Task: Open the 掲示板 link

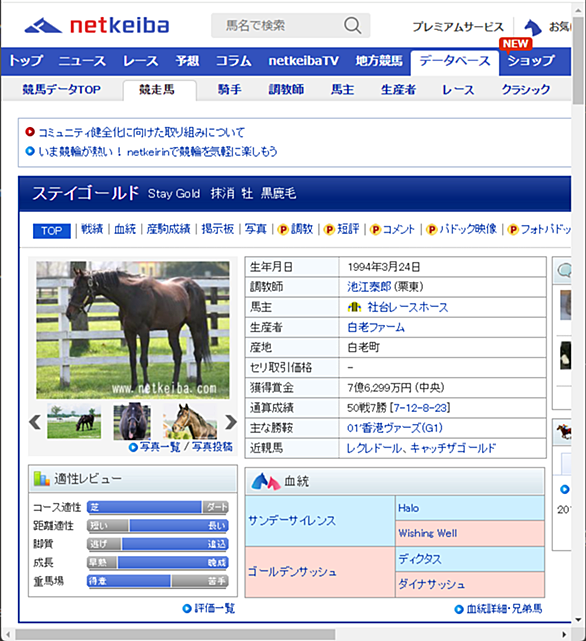Action: pos(218,229)
